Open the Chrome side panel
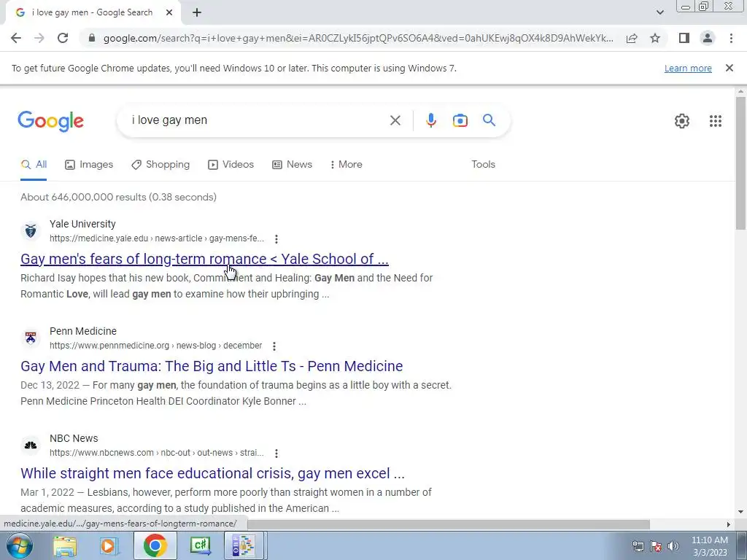747x560 pixels. pyautogui.click(x=684, y=38)
